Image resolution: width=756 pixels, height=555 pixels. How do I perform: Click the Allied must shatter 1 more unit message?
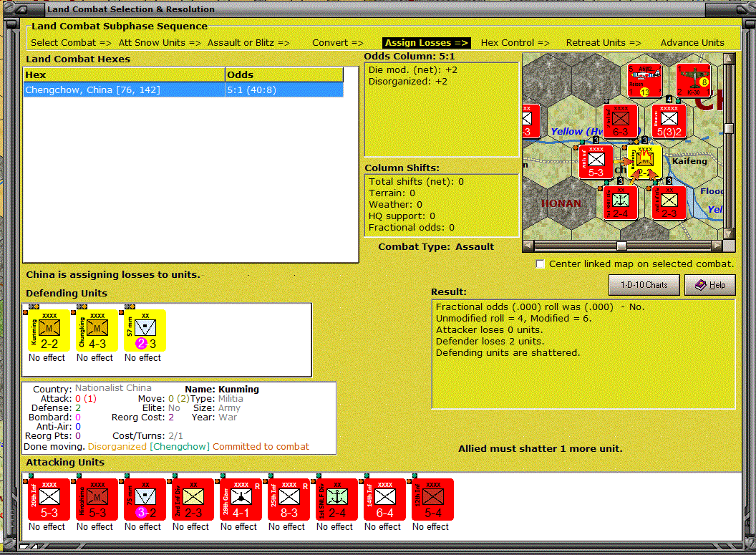(x=540, y=448)
